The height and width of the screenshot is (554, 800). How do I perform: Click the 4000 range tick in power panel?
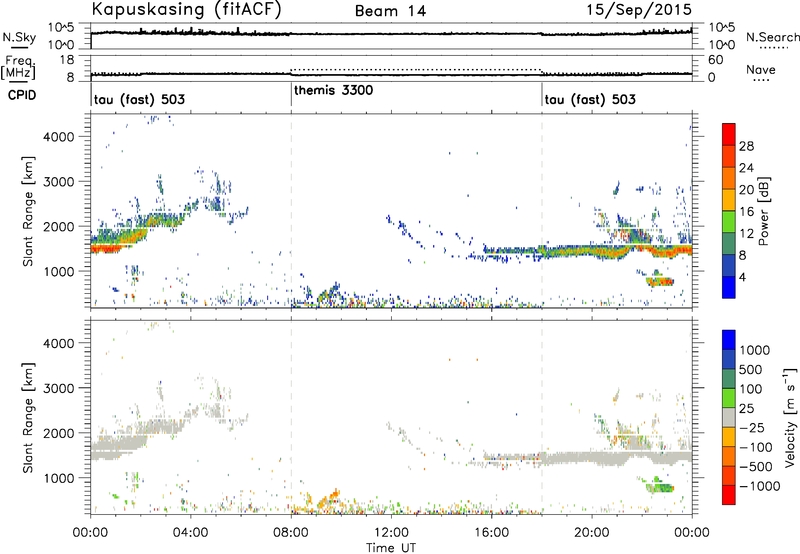(x=58, y=137)
